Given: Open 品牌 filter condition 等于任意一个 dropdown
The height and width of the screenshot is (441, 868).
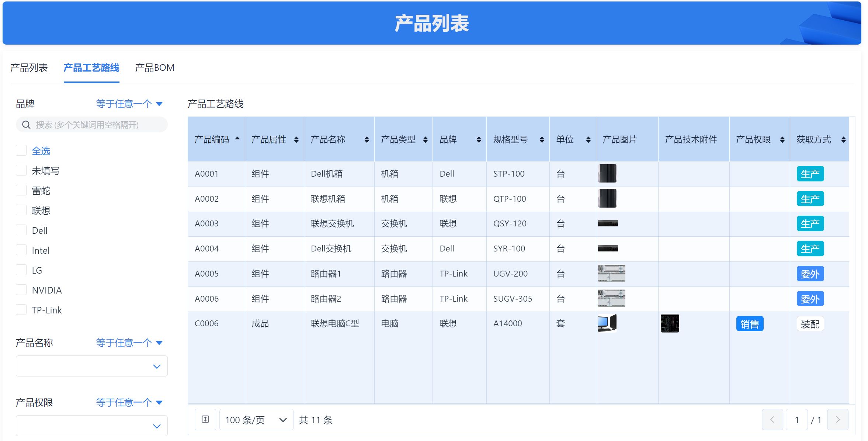Looking at the screenshot, I should (129, 104).
